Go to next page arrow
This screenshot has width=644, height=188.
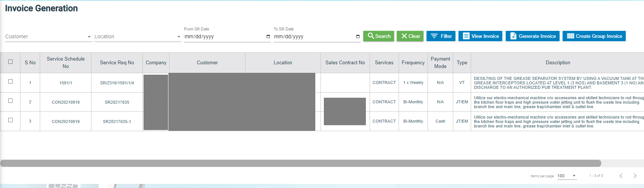(x=635, y=176)
